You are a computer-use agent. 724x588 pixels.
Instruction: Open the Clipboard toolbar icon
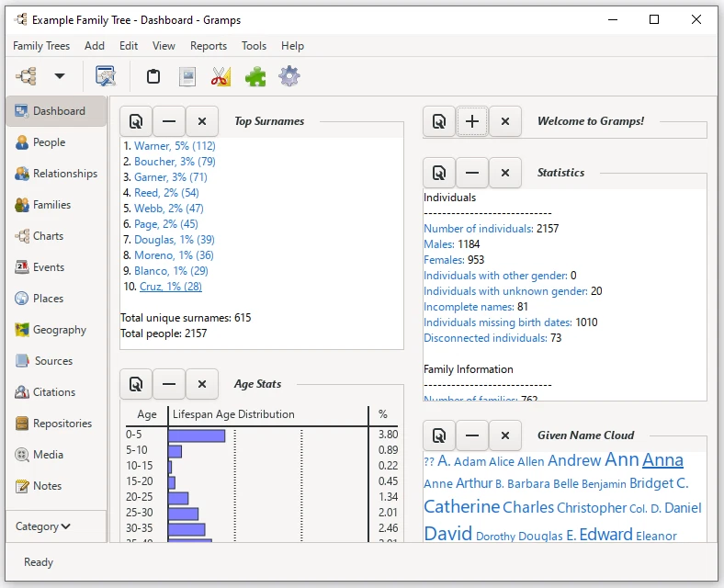tap(153, 76)
